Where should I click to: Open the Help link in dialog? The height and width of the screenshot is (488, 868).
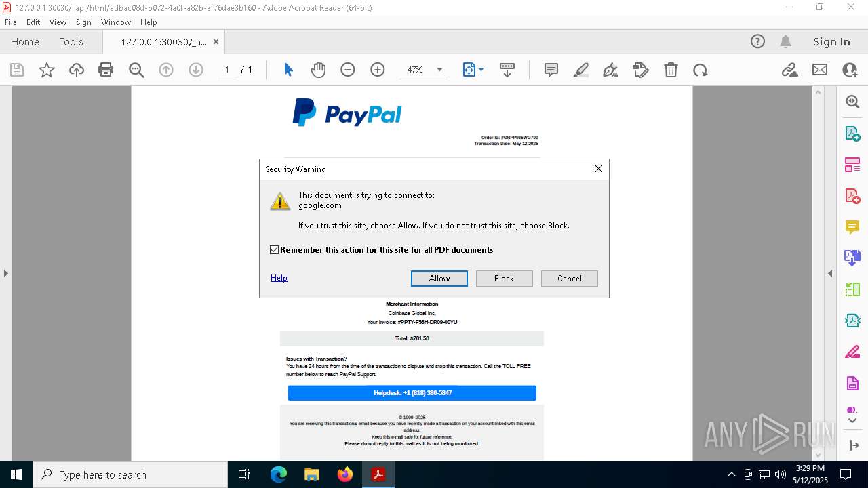(x=279, y=278)
